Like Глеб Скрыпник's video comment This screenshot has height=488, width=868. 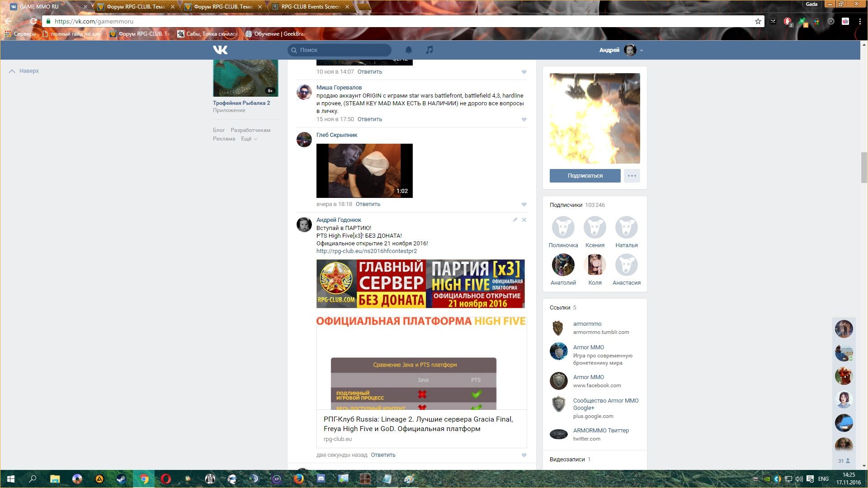click(x=524, y=204)
